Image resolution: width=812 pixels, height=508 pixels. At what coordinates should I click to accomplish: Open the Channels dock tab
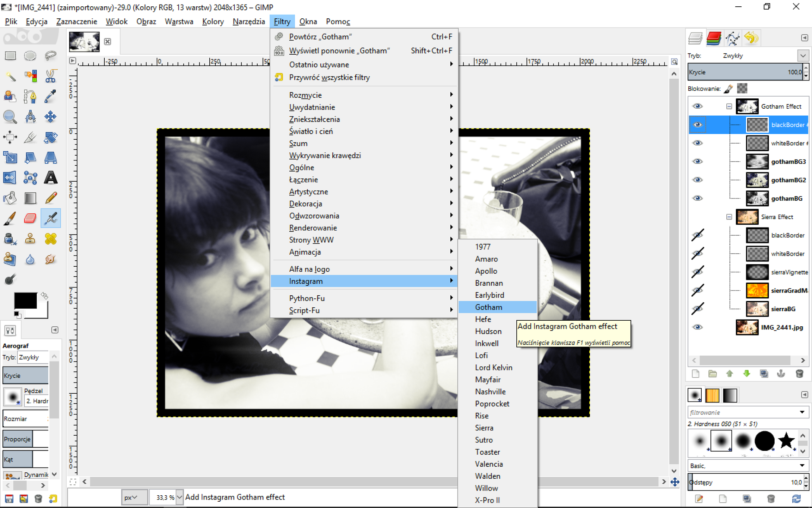(x=714, y=38)
